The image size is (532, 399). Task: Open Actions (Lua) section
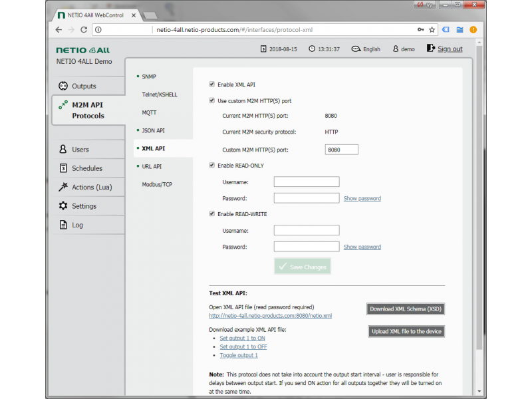89,187
